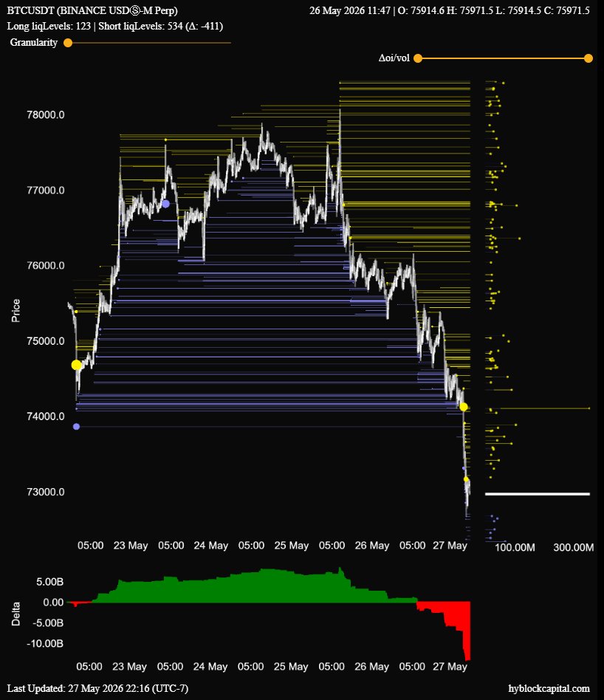Viewport: 604px width, 700px height.
Task: Click the 23 May label under price chart
Action: click(131, 546)
